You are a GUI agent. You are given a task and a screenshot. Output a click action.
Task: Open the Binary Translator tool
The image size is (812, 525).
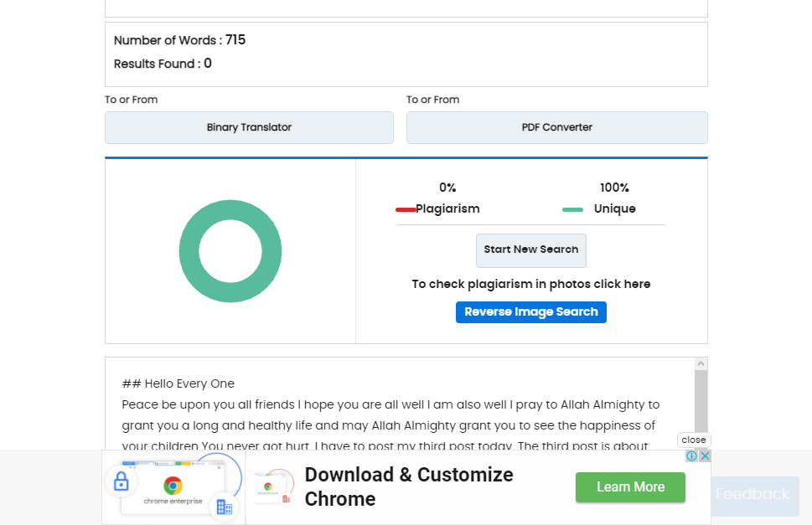249,127
